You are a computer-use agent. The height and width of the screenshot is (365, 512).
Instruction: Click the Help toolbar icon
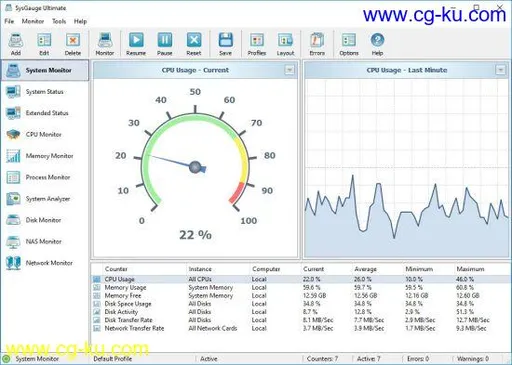[377, 44]
